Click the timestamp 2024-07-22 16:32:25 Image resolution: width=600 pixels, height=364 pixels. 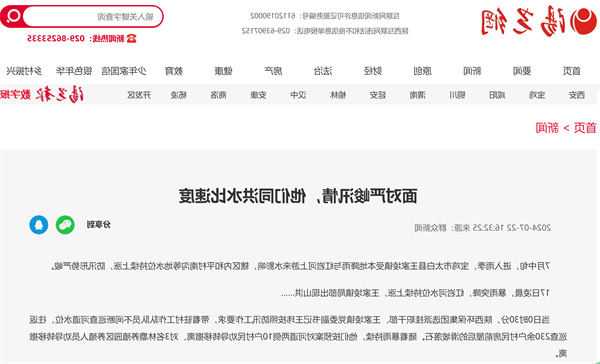pos(511,228)
